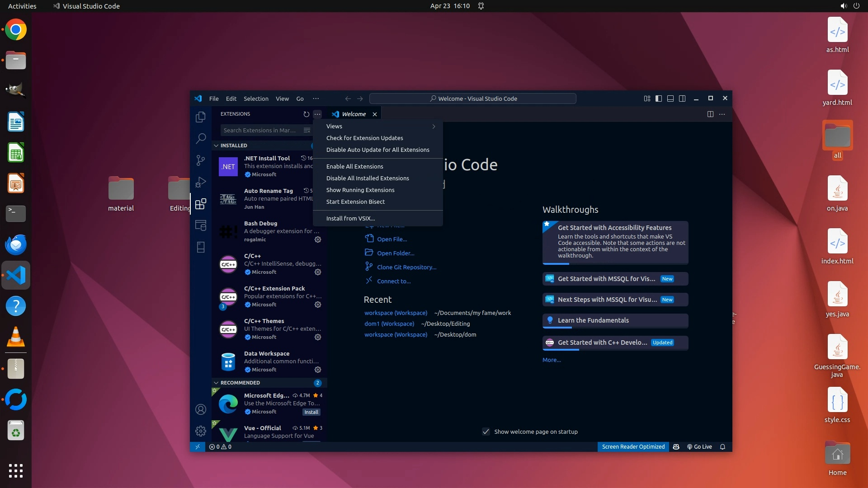868x488 pixels.
Task: Open the Search view icon
Action: 201,138
